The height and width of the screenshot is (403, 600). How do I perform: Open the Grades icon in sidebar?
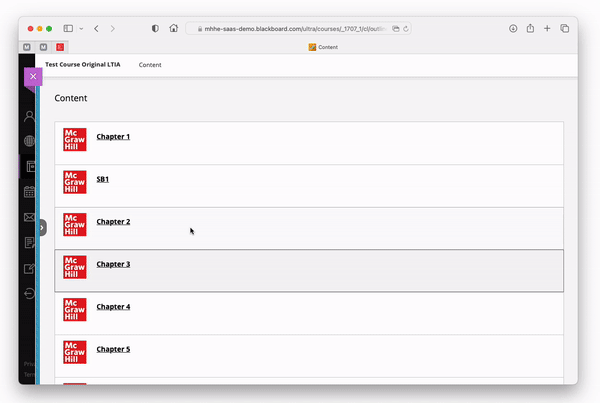point(30,243)
